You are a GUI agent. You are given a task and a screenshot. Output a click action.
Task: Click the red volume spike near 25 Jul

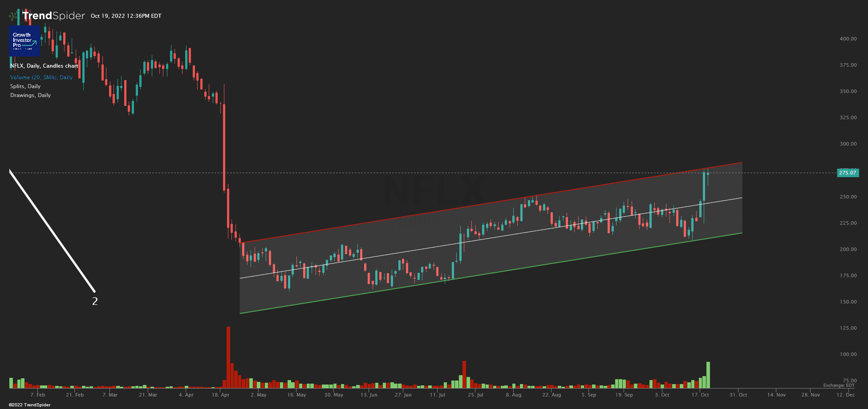point(464,374)
